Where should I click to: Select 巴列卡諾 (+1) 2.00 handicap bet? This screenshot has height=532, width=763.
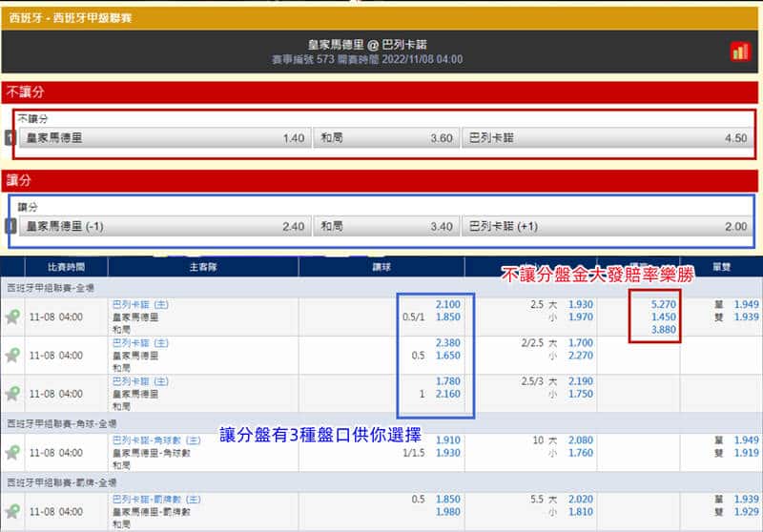coord(608,227)
